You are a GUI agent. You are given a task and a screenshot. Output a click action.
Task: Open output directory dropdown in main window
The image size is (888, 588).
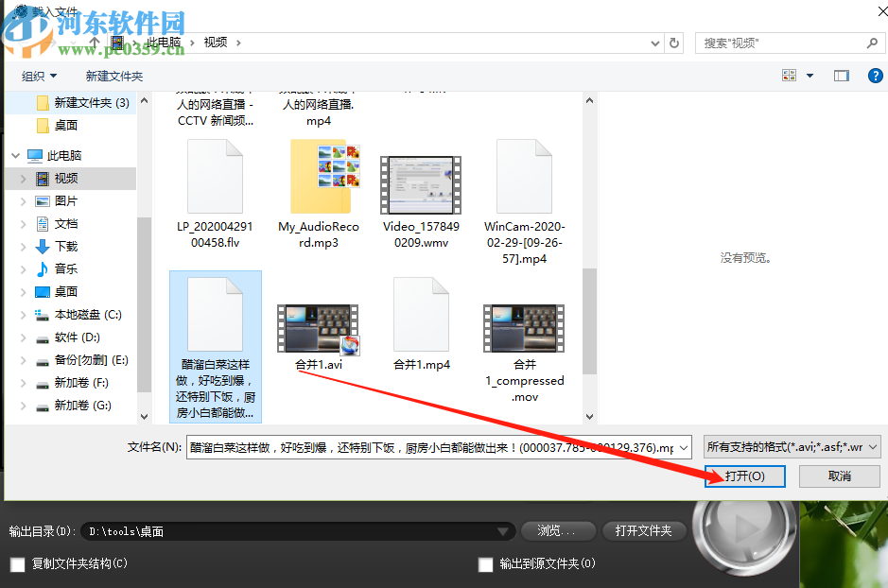point(502,531)
